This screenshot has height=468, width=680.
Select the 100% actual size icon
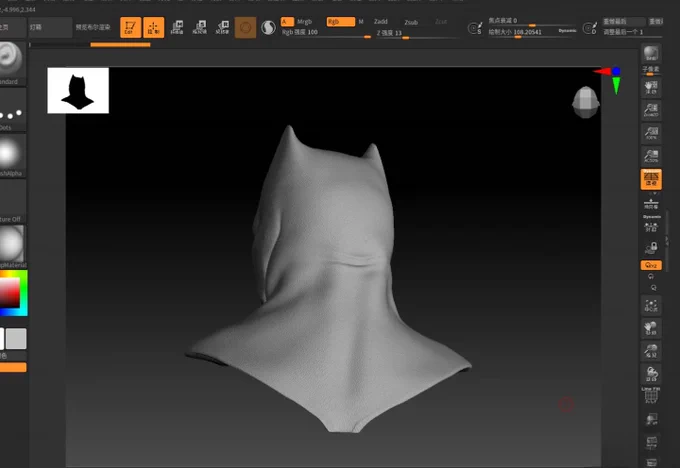coord(651,132)
